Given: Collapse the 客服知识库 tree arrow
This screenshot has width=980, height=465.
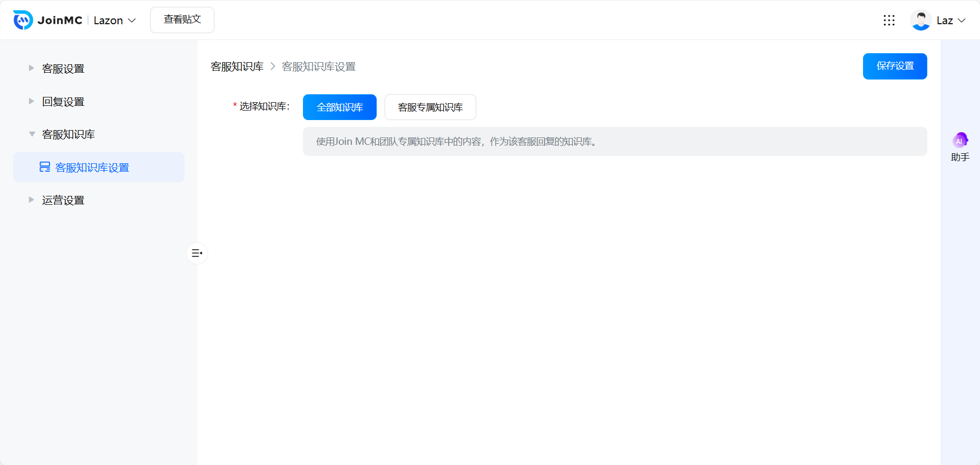Looking at the screenshot, I should 32,134.
